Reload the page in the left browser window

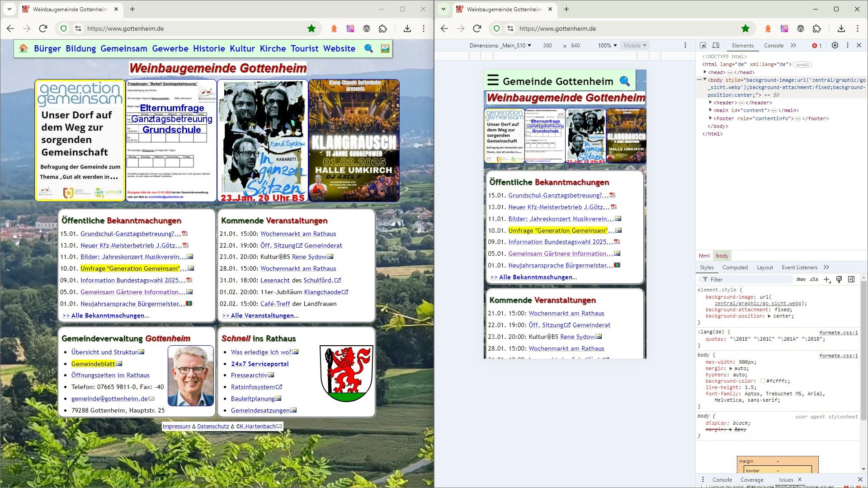pos(43,28)
